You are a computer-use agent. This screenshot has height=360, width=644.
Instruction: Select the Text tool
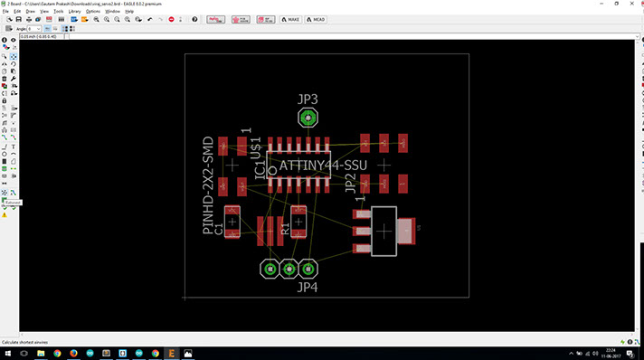[x=14, y=147]
